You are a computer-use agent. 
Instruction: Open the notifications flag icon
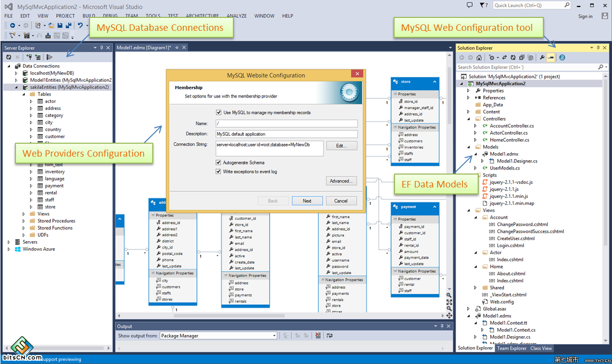pos(483,5)
